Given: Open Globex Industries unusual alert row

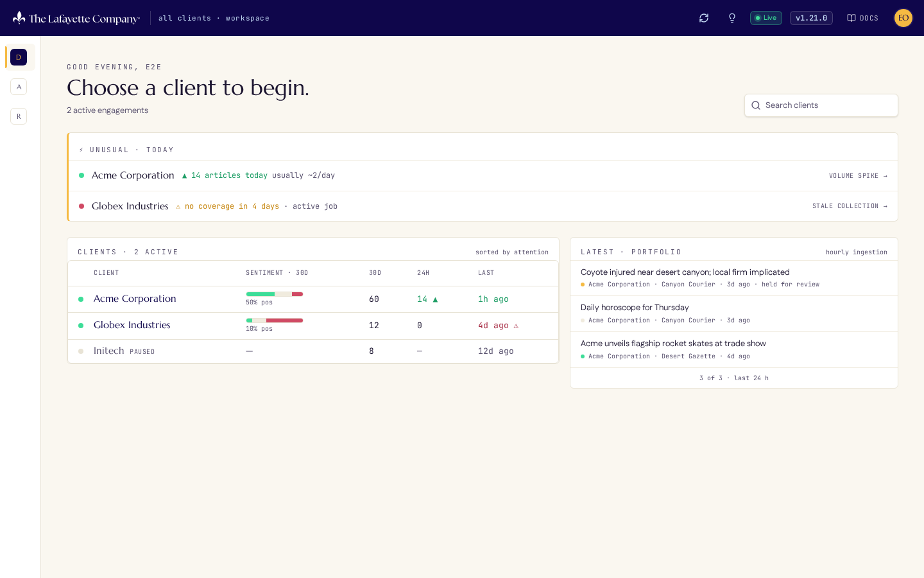Looking at the screenshot, I should point(483,206).
